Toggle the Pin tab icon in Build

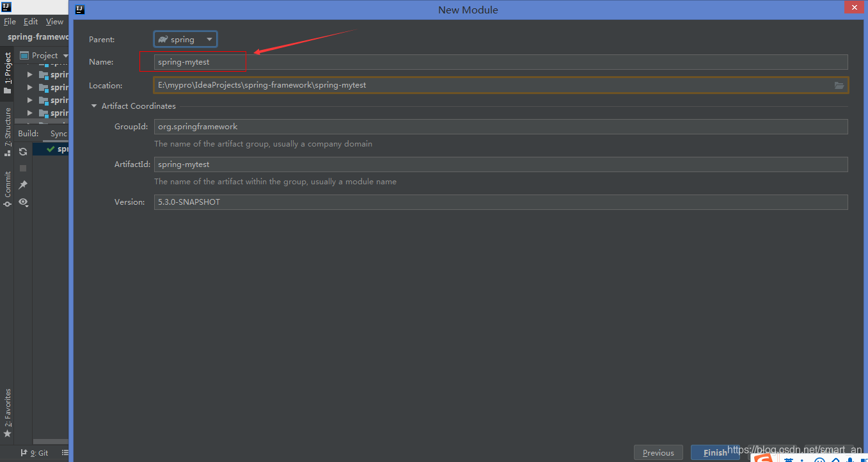click(x=23, y=185)
